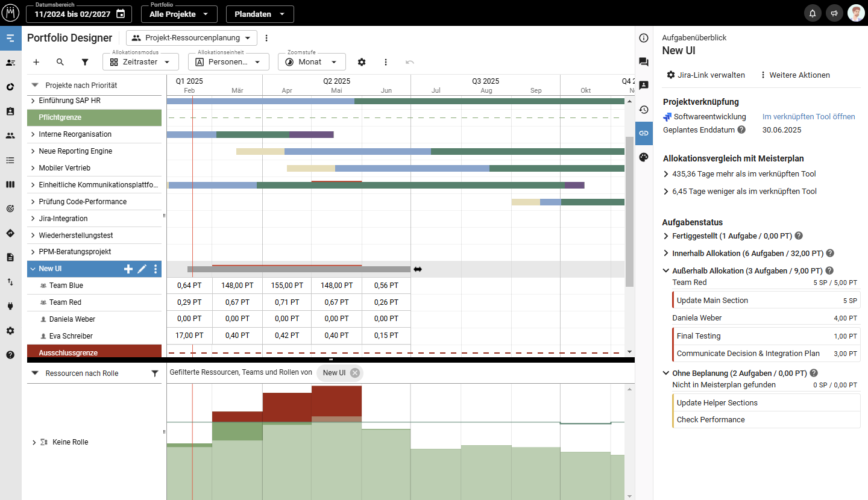Open the Datumsbereich date range picker

coord(80,14)
